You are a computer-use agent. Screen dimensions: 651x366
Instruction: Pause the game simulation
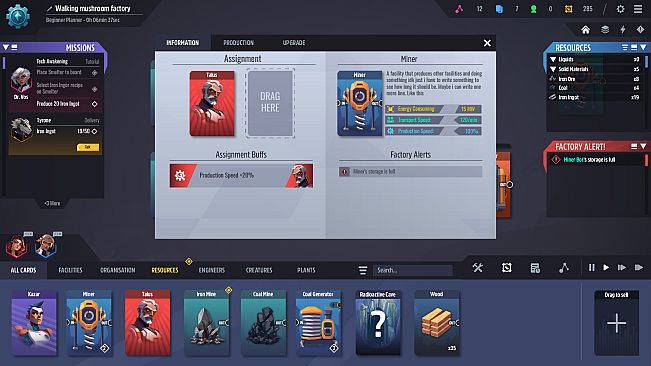tap(592, 268)
